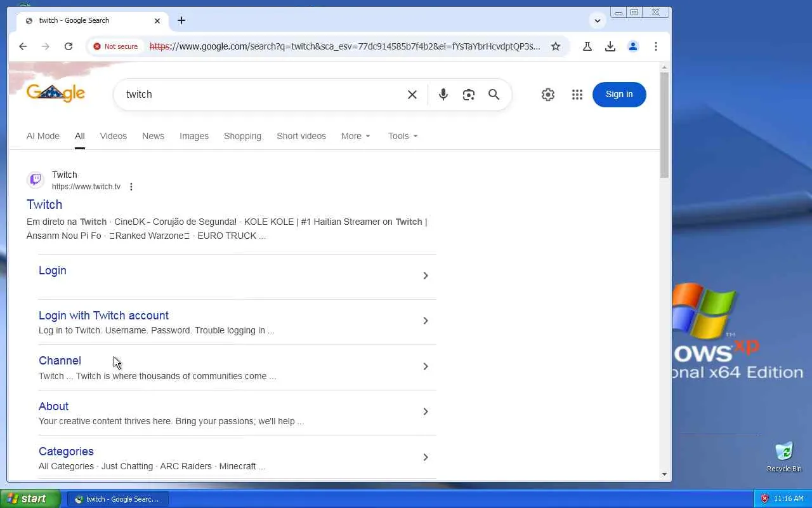Bookmark this page with the star icon
The image size is (812, 508).
tap(556, 46)
